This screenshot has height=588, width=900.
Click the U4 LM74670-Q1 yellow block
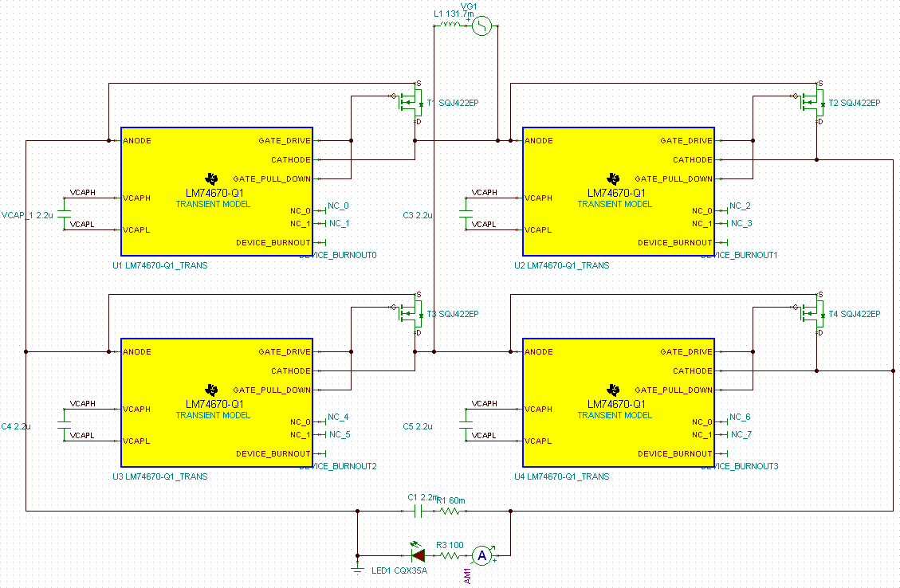(619, 402)
